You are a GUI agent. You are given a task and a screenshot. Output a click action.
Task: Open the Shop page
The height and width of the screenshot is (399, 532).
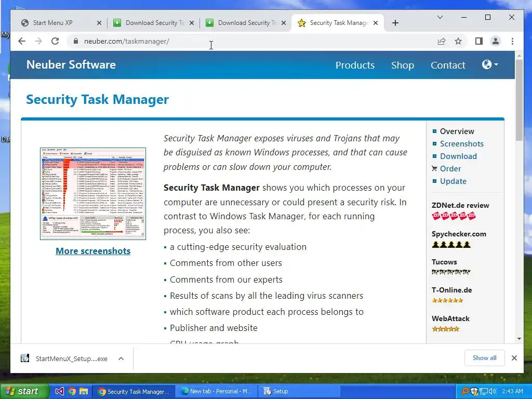(x=403, y=65)
